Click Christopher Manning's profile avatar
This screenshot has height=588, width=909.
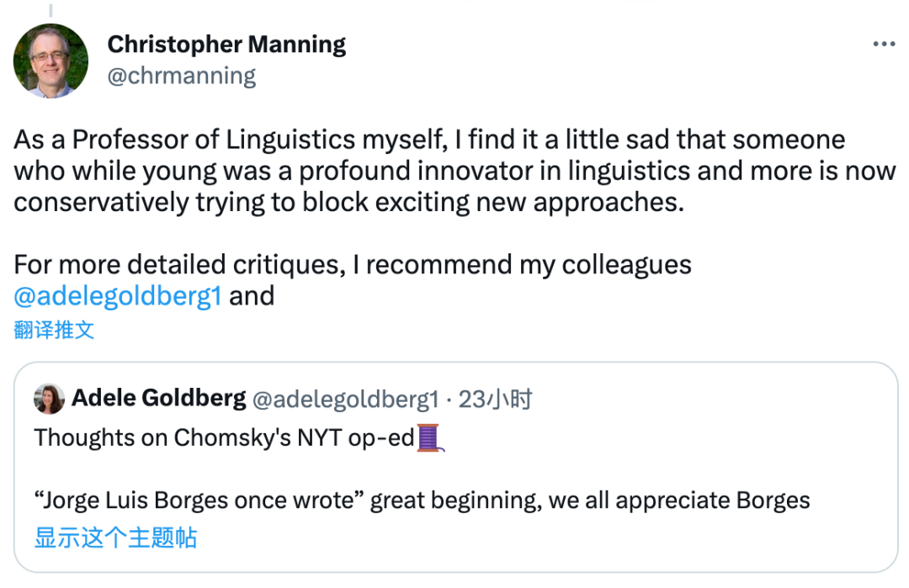(x=50, y=61)
